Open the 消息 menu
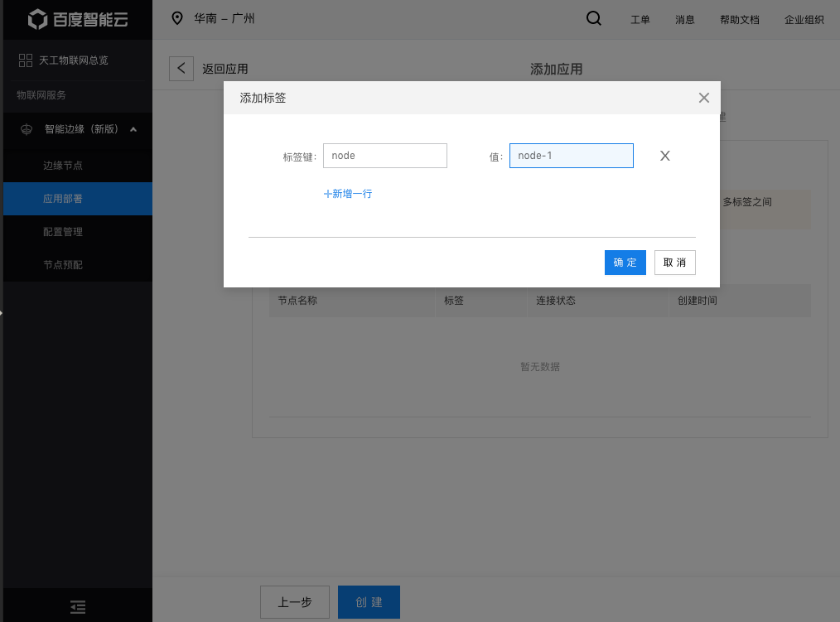Viewport: 840px width, 622px height. tap(684, 20)
